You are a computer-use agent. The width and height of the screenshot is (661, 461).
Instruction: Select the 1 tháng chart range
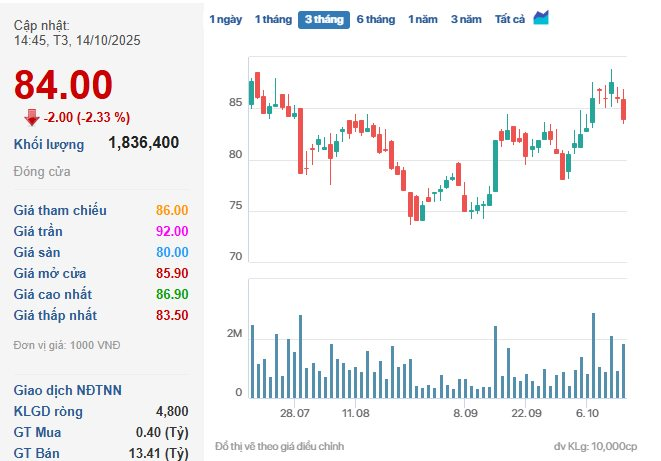point(272,19)
